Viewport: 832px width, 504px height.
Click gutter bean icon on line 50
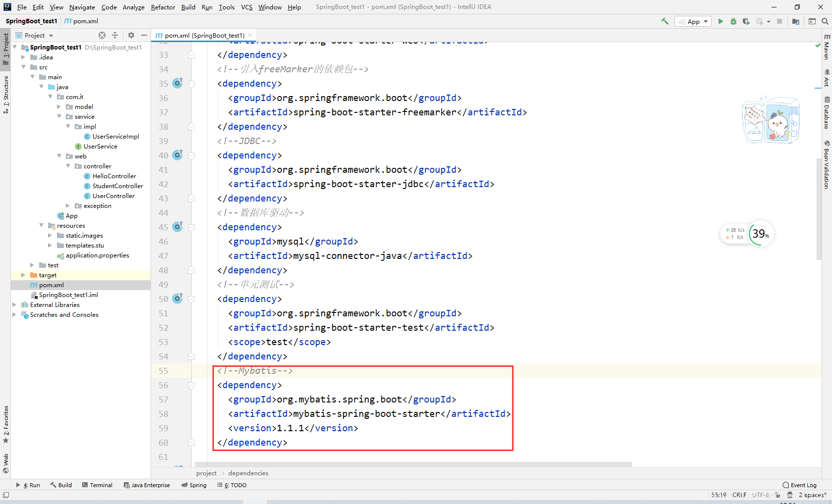(177, 299)
